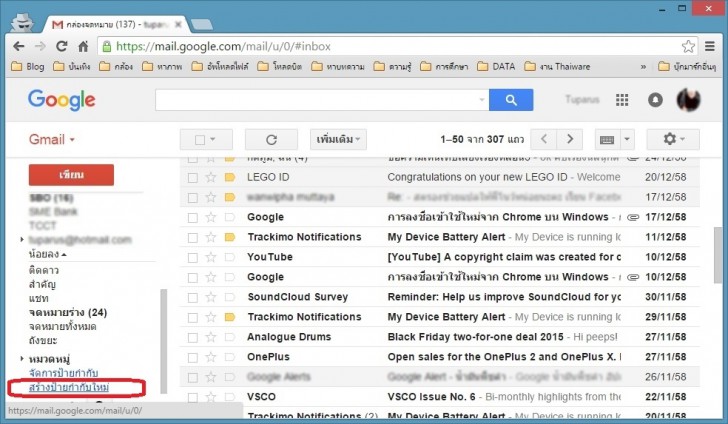Select the SoundCloud Survey email checkbox
Image resolution: width=728 pixels, height=424 pixels.
[193, 297]
